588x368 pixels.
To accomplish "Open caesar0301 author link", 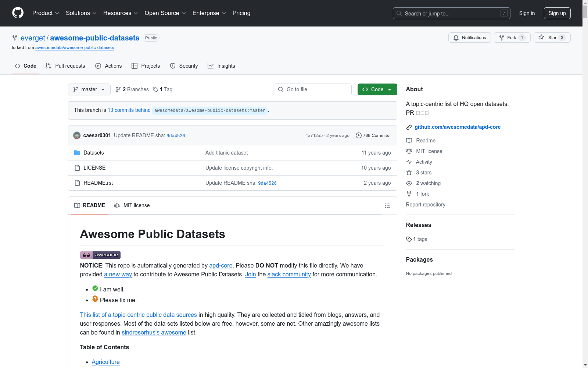I will 97,135.
